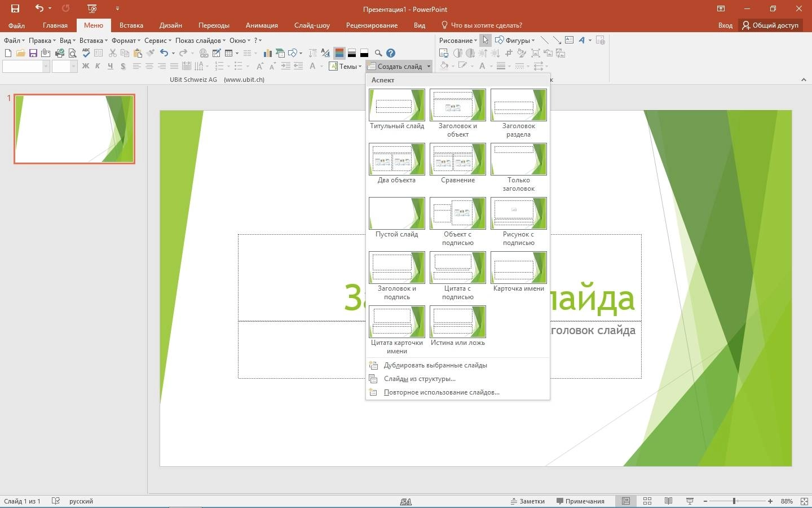The image size is (812, 508).
Task: Switch to the Главная ribbon tab
Action: [x=55, y=25]
